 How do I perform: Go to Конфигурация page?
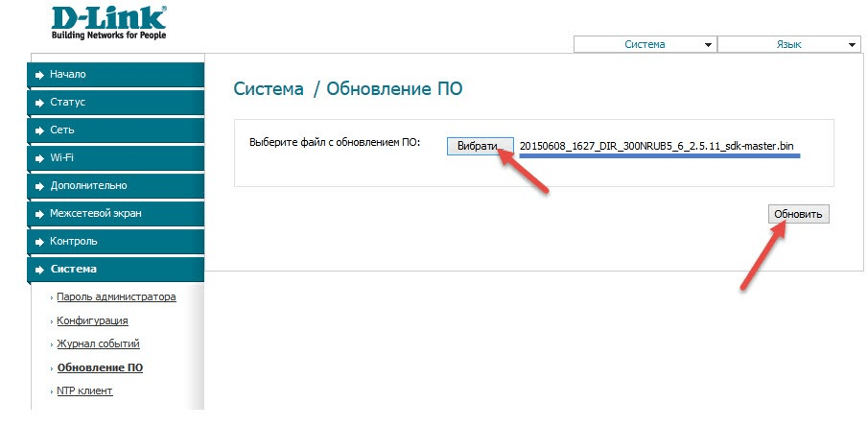pyautogui.click(x=92, y=320)
